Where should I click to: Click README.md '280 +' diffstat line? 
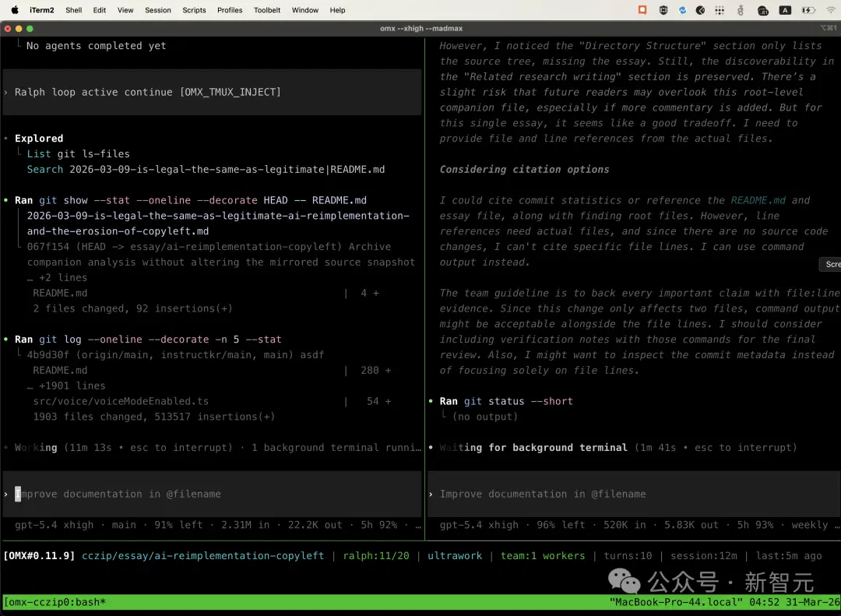click(212, 370)
